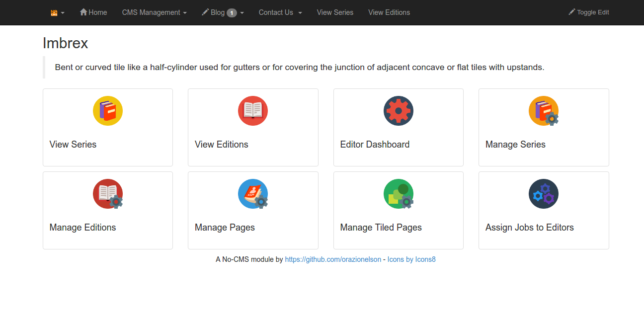Open the orazionelson GitHub link
The image size is (644, 320).
(333, 259)
